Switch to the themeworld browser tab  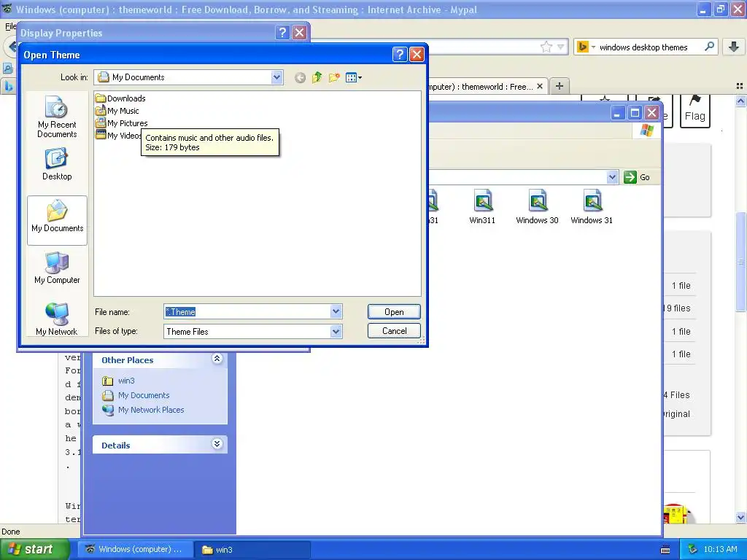(x=481, y=87)
